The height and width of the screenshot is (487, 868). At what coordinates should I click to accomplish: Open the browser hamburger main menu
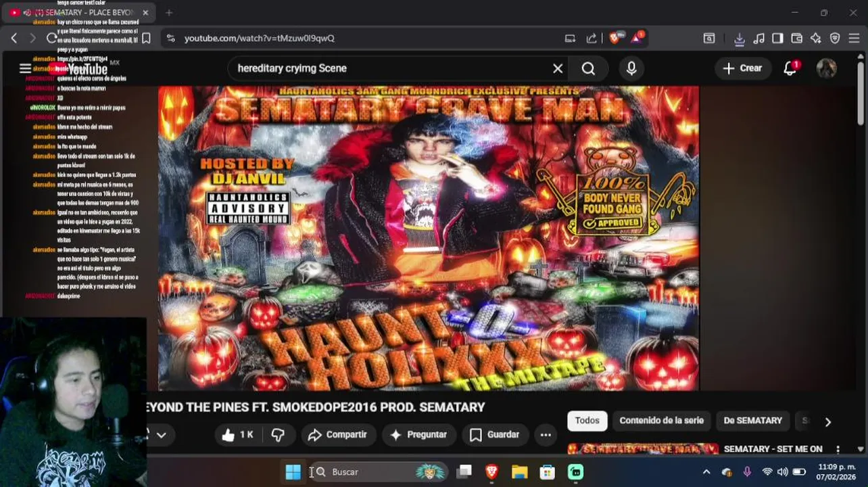[x=854, y=39]
